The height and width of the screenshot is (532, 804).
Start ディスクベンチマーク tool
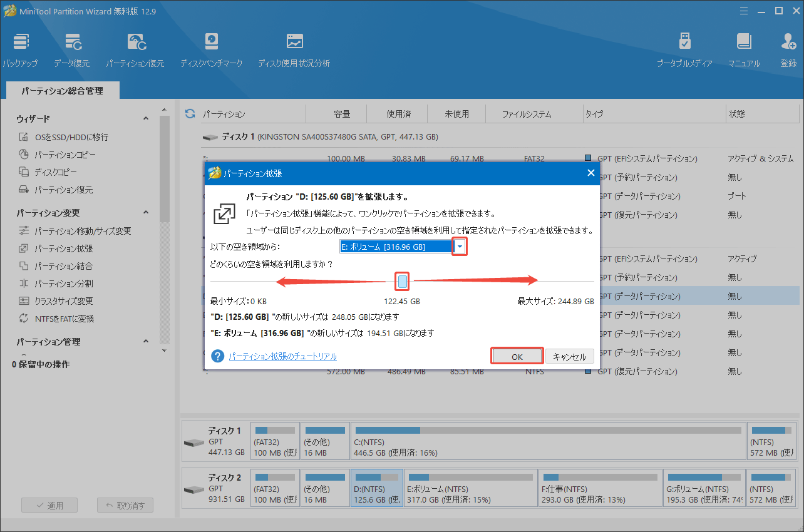click(x=211, y=51)
